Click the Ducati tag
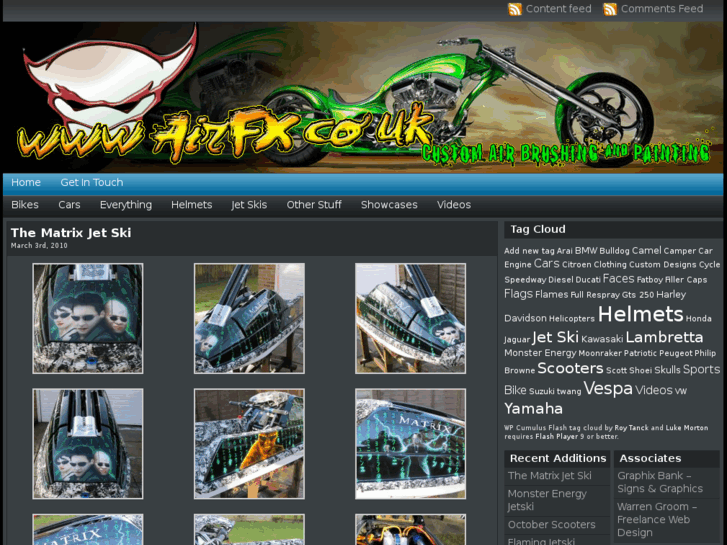 click(x=587, y=280)
